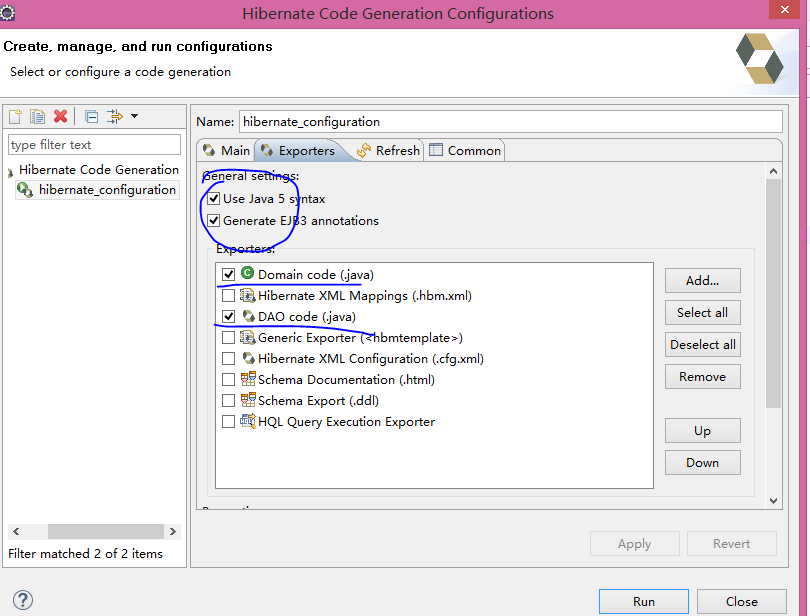
Task: Switch to the Main tab
Action: tap(226, 150)
